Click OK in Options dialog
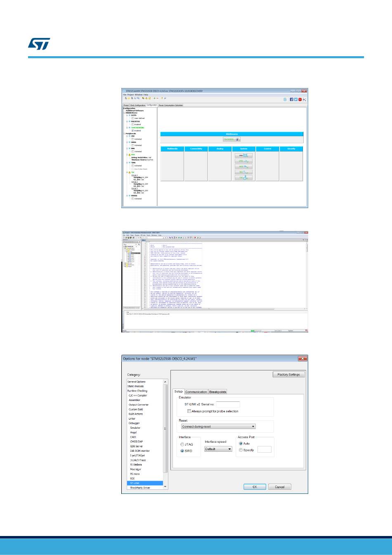This screenshot has height=555, width=392. pyautogui.click(x=255, y=486)
